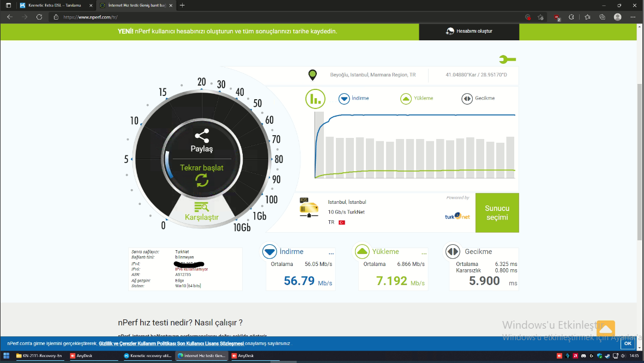644x363 pixels.
Task: Go back to the previous page
Action: click(x=10, y=17)
